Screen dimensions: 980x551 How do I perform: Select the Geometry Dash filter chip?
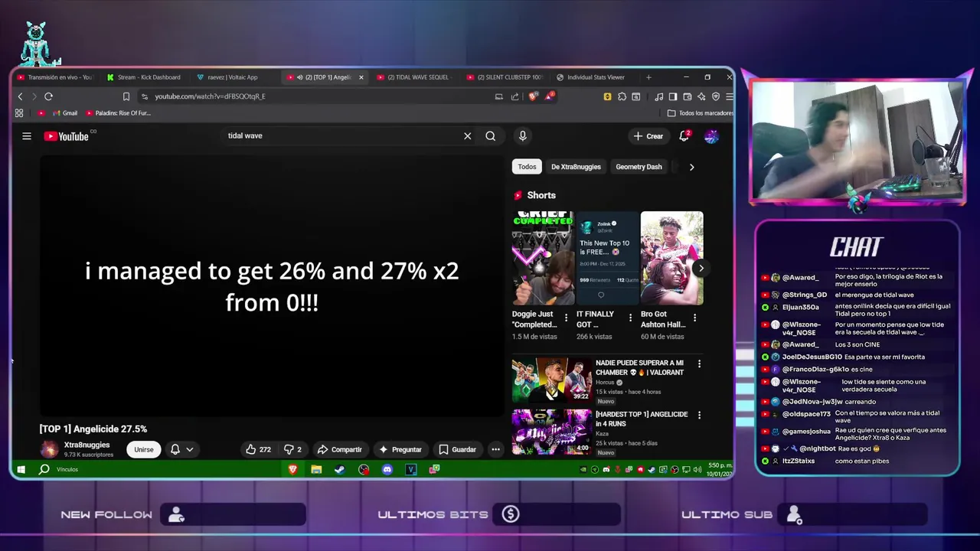639,167
